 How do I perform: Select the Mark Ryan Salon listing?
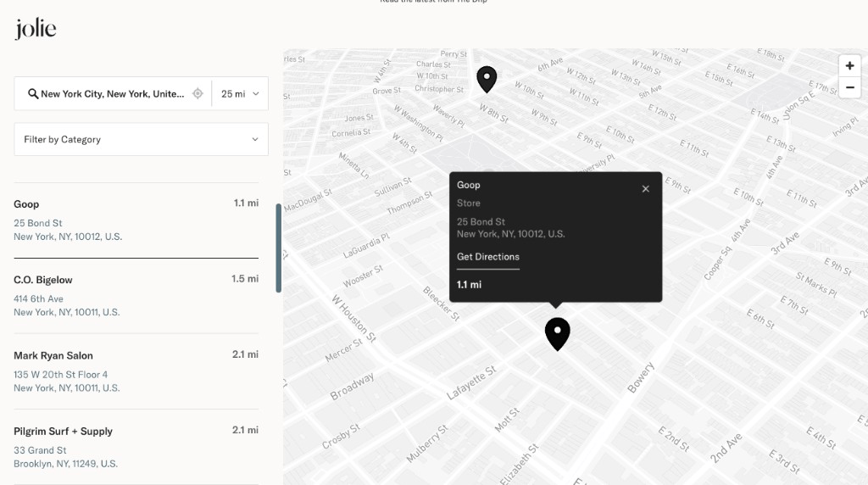click(136, 371)
